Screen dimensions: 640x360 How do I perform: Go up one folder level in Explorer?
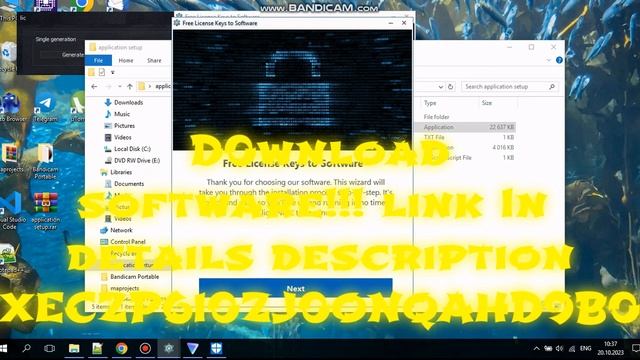129,87
